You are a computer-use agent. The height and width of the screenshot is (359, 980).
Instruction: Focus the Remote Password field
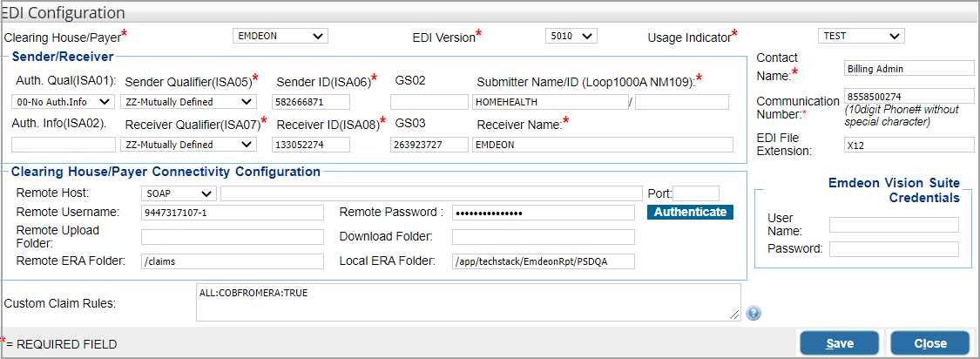pyautogui.click(x=544, y=213)
